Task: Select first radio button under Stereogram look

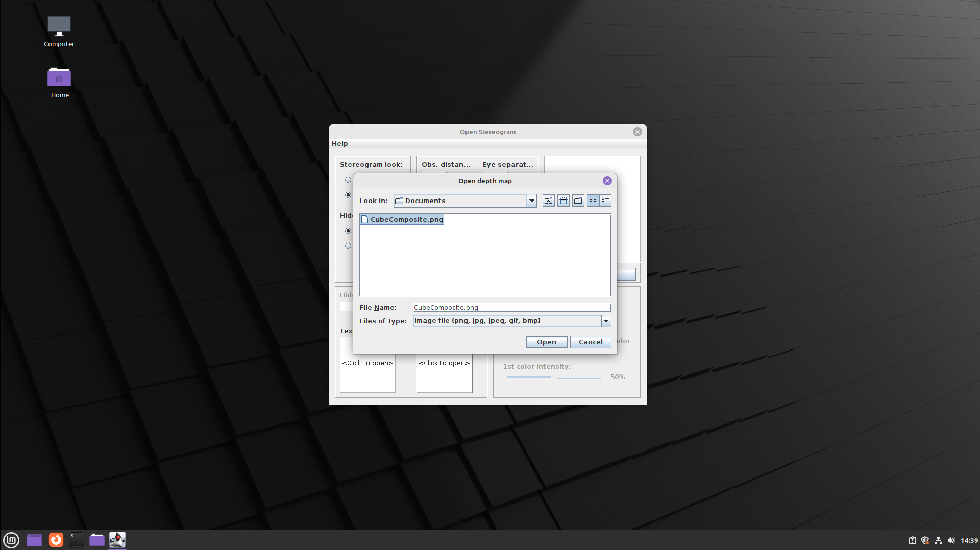Action: coord(348,180)
